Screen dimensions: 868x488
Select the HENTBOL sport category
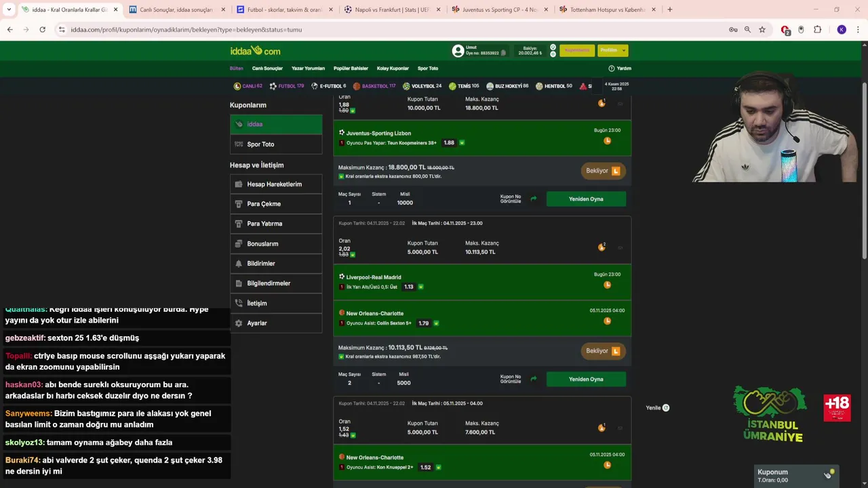pyautogui.click(x=554, y=86)
